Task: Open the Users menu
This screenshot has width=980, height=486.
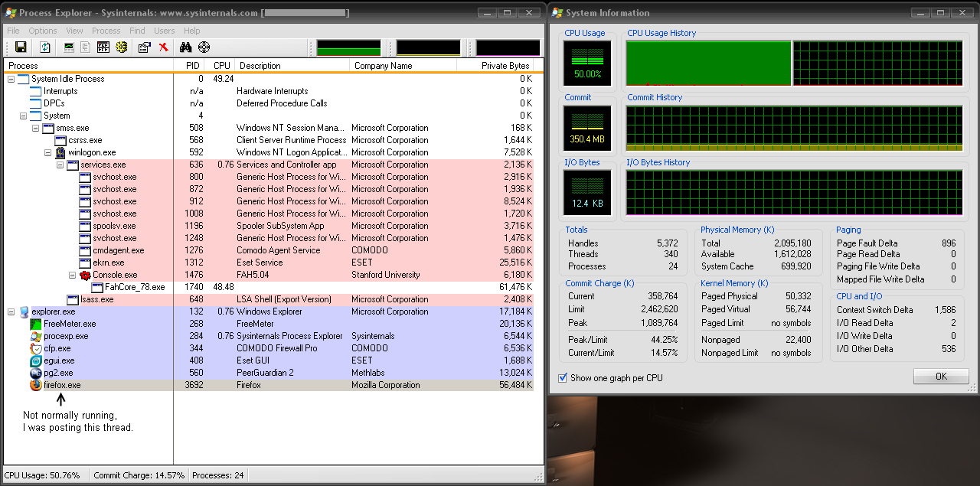Action: pyautogui.click(x=165, y=31)
